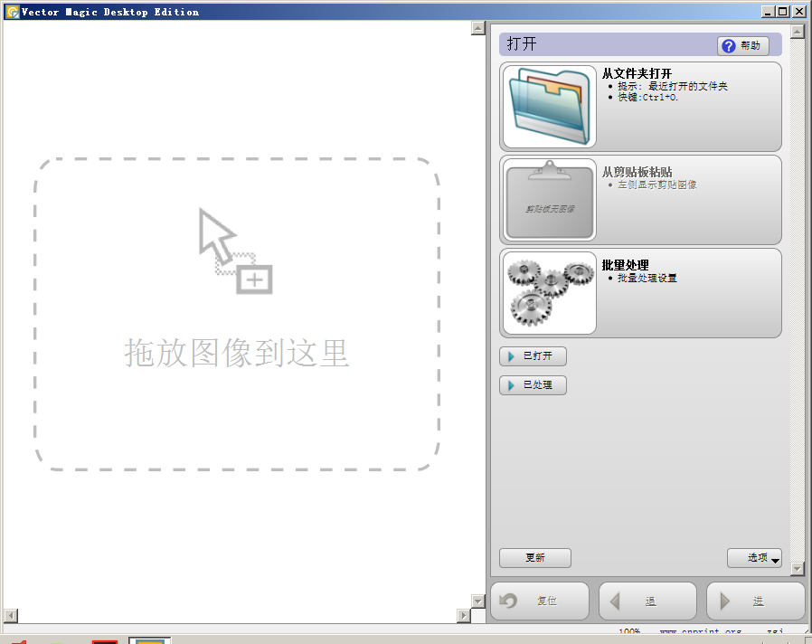Go forward with the 进 button
This screenshot has width=812, height=644.
click(756, 601)
